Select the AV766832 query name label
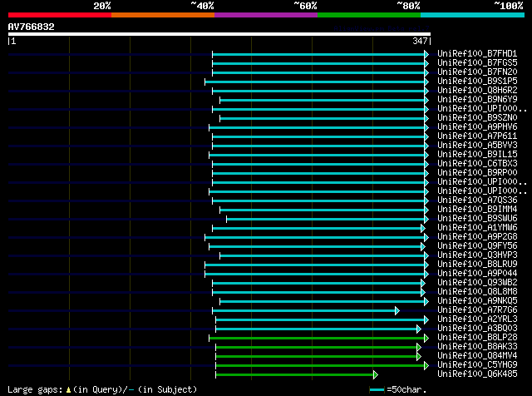 (x=32, y=27)
